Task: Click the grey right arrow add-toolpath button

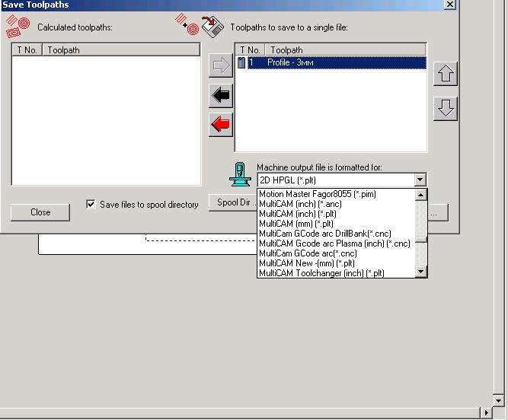Action: [x=221, y=65]
